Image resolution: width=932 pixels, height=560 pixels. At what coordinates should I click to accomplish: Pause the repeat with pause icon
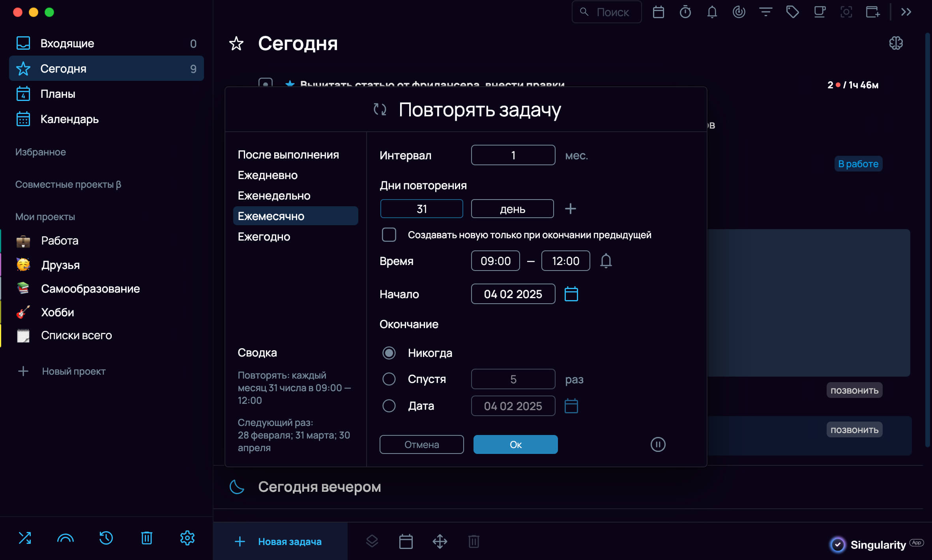coord(658,444)
